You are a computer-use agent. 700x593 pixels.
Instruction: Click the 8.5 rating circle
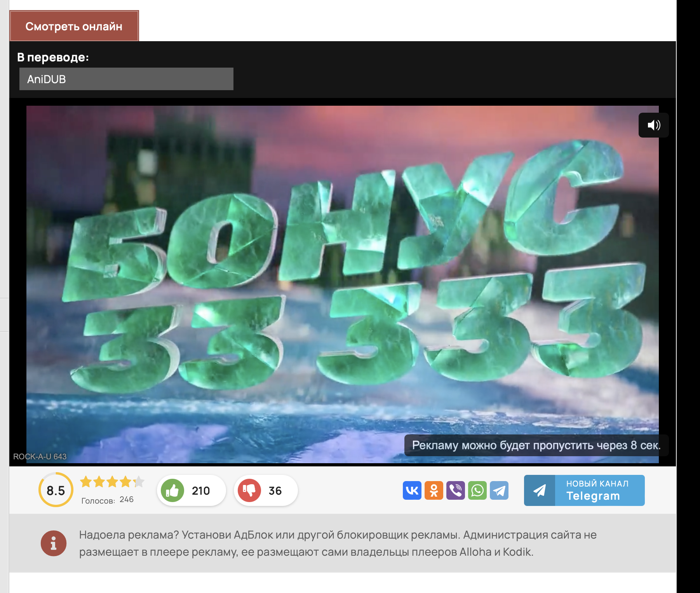click(55, 490)
